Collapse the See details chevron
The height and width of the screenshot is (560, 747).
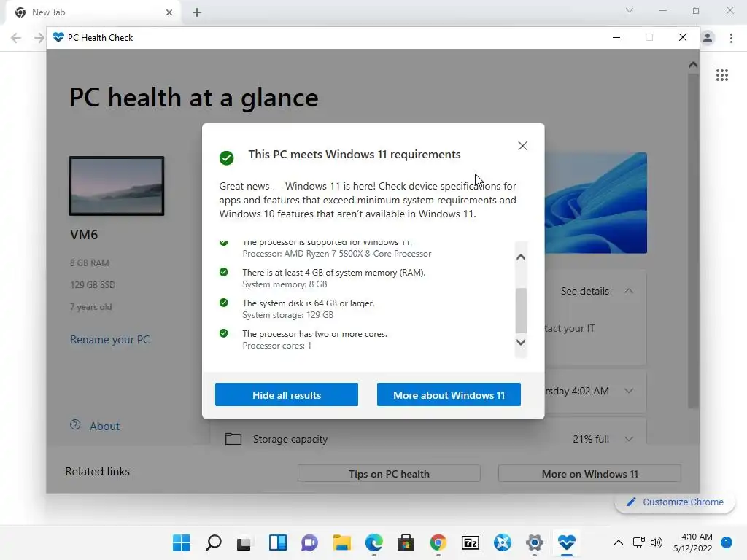coord(629,290)
